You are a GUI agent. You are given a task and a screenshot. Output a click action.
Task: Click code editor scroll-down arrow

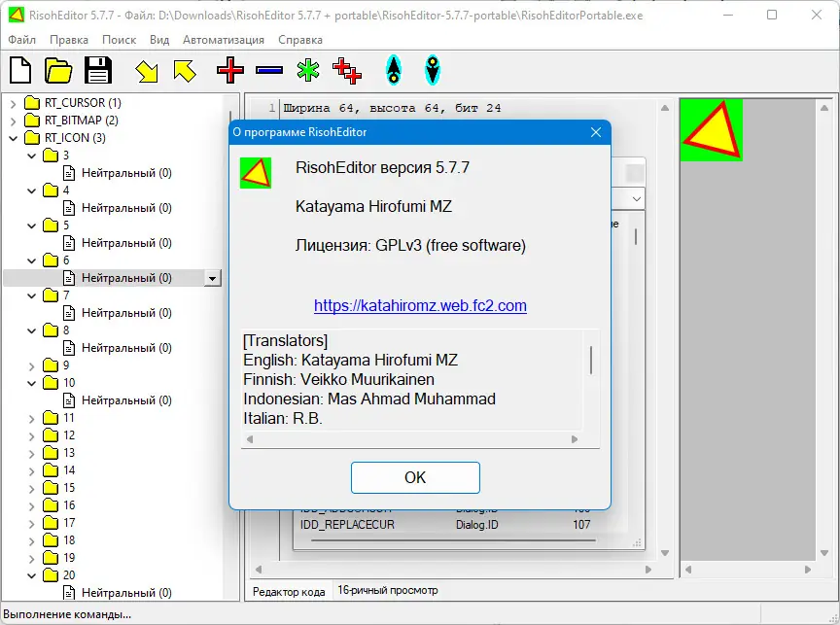tap(665, 553)
